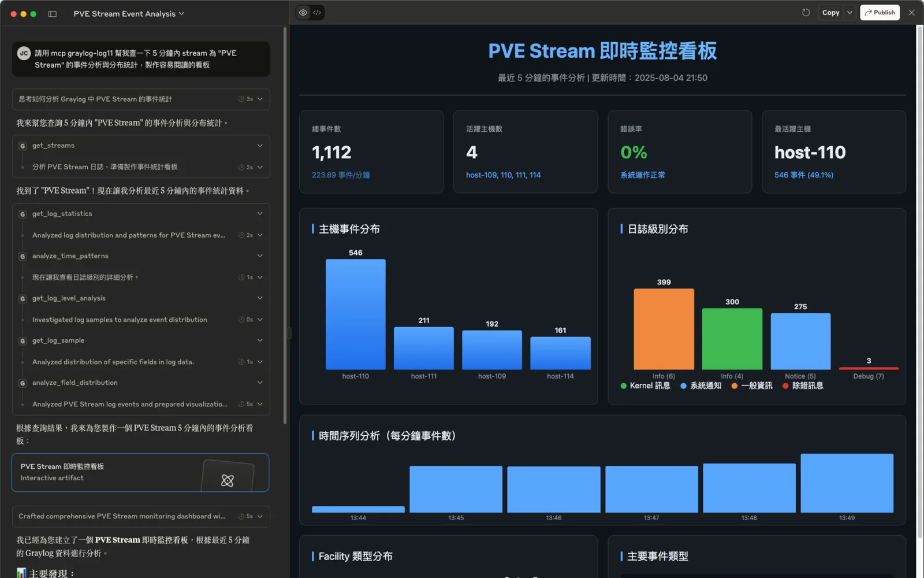Image resolution: width=924 pixels, height=578 pixels.
Task: Expand the analyze_time_patterns tool call
Action: [x=260, y=256]
